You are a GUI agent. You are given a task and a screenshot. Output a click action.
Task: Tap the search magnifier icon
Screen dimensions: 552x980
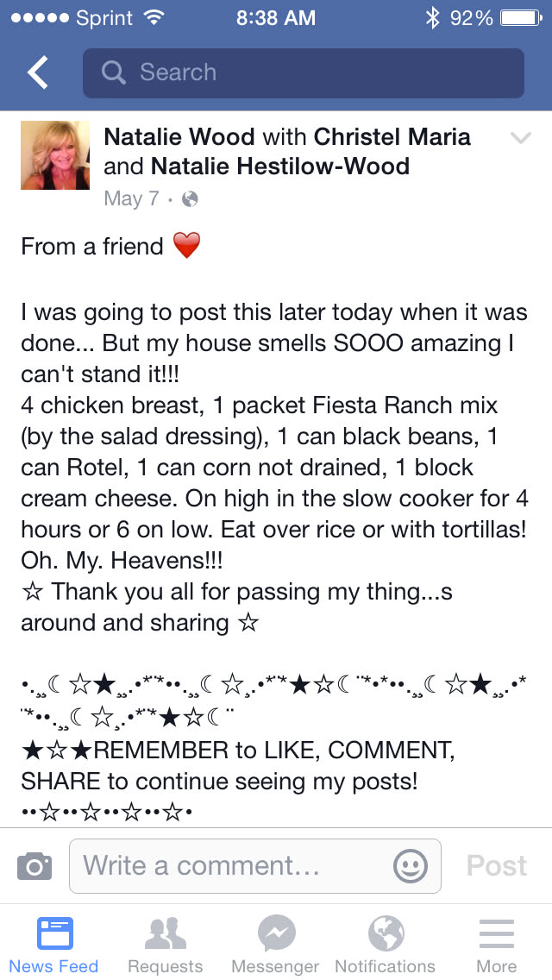click(113, 72)
